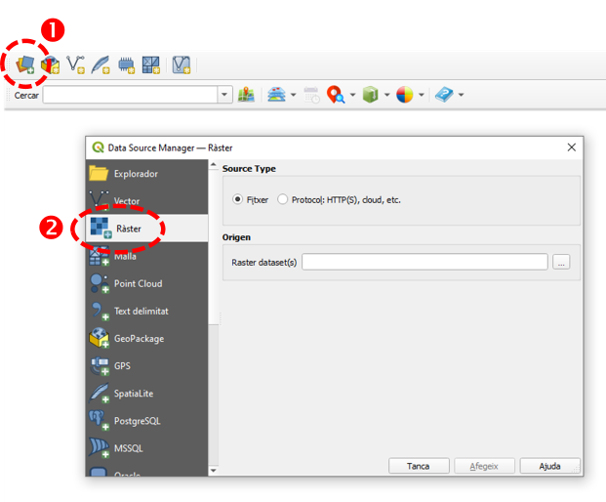
Task: Click the Raster dataset(s) input field
Action: (425, 262)
